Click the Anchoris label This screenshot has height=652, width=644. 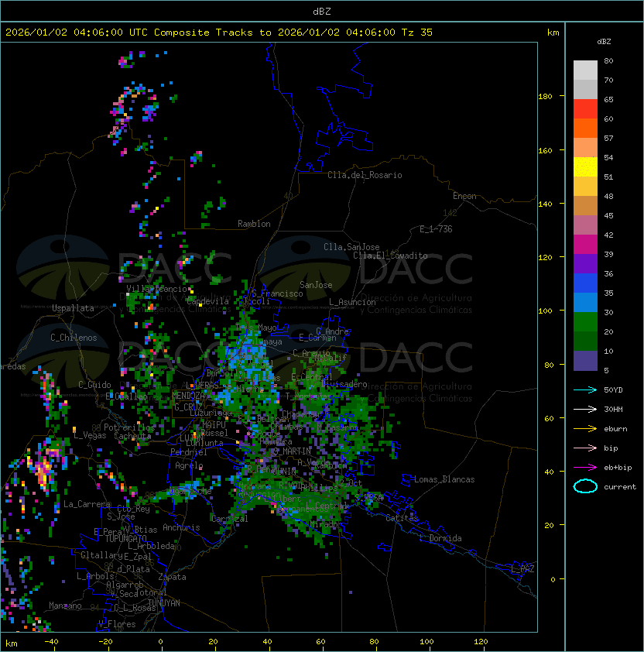pos(181,527)
